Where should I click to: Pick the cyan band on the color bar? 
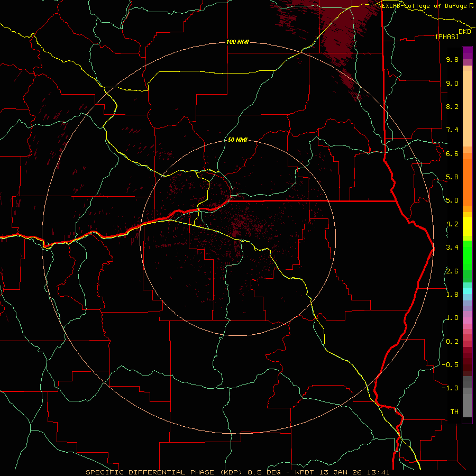[x=467, y=291]
